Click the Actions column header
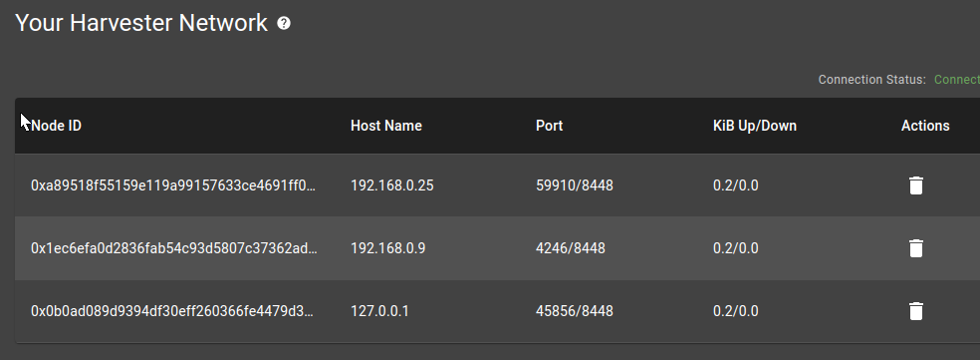 pos(925,126)
